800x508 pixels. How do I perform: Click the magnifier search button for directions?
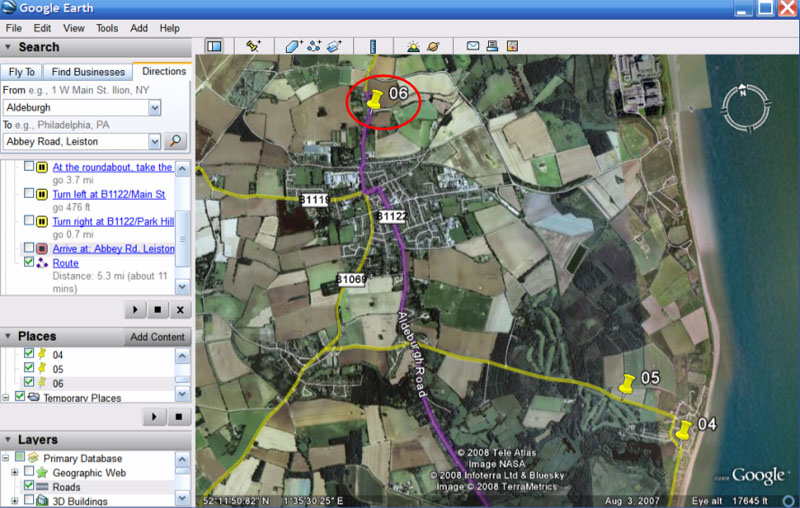click(x=175, y=141)
